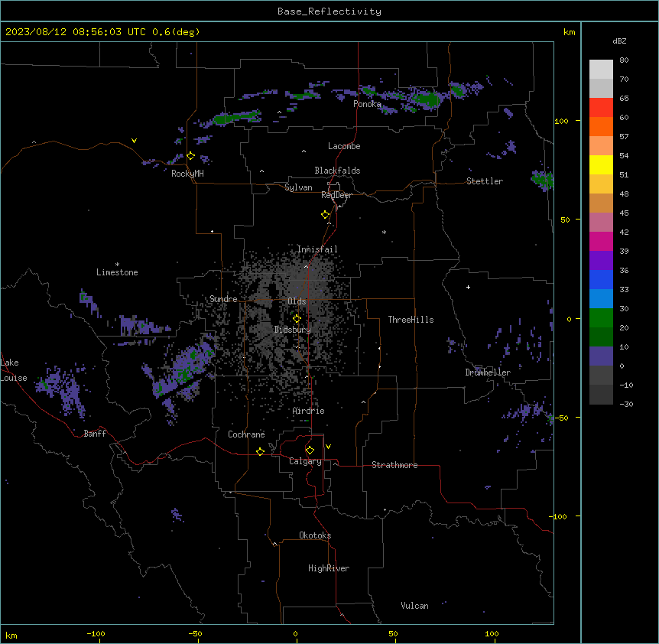Select the Lacombe city label
This screenshot has width=659, height=644.
coord(344,146)
